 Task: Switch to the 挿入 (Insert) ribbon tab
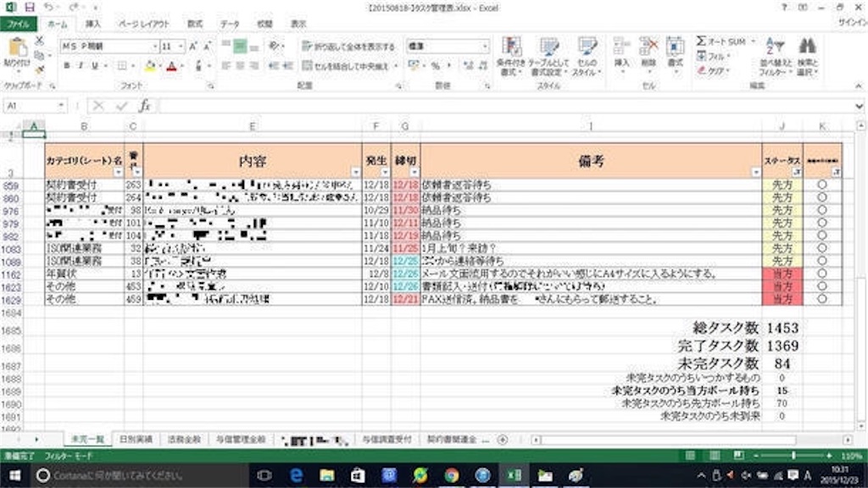(92, 24)
